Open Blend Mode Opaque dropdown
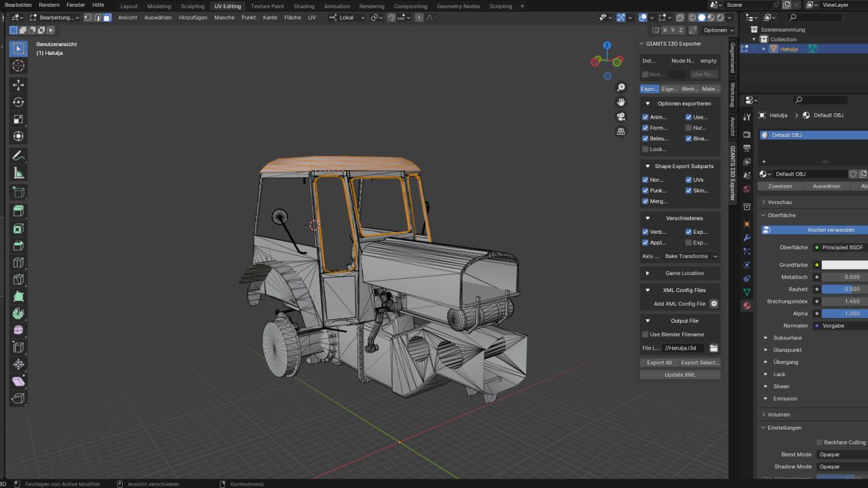Viewport: 868px width, 488px height. pyautogui.click(x=842, y=454)
